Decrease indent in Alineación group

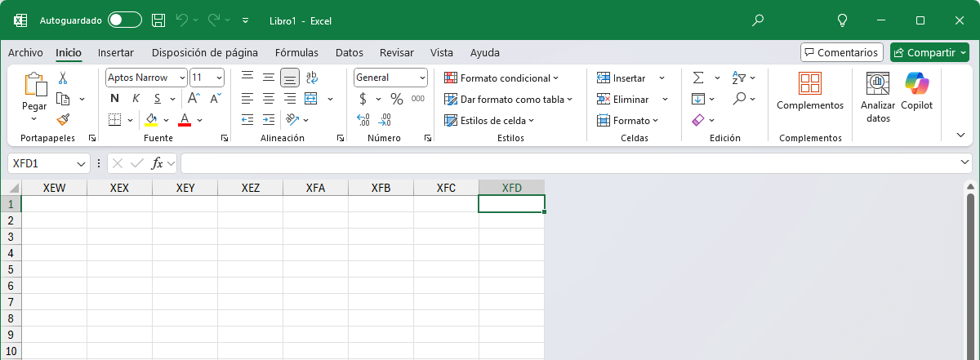tap(247, 120)
